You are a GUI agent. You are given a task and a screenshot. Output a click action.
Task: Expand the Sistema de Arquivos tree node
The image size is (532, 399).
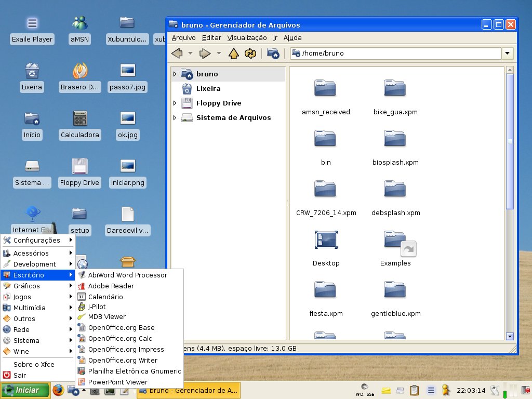[x=175, y=118]
